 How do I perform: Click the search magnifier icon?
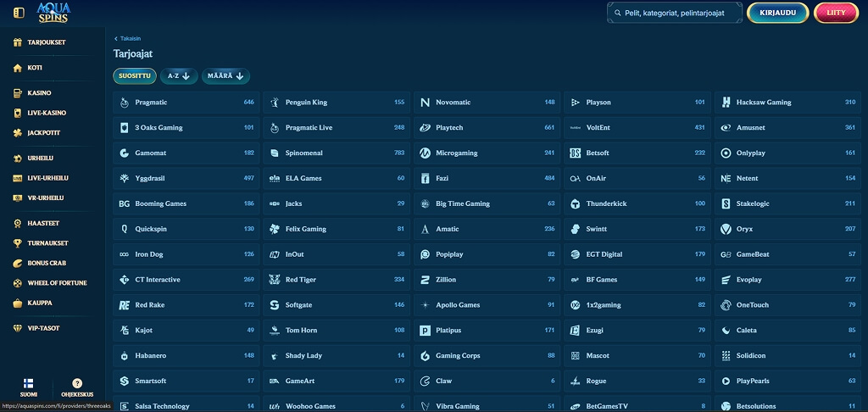(617, 13)
